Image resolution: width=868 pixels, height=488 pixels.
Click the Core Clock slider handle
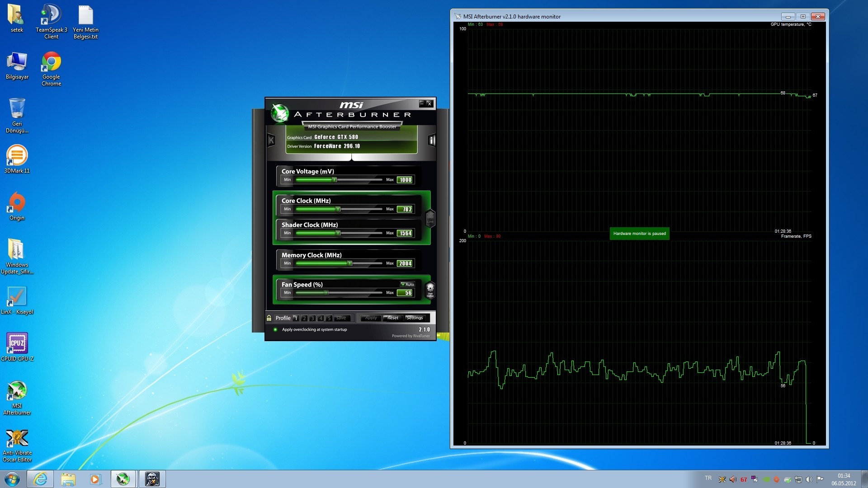338,209
